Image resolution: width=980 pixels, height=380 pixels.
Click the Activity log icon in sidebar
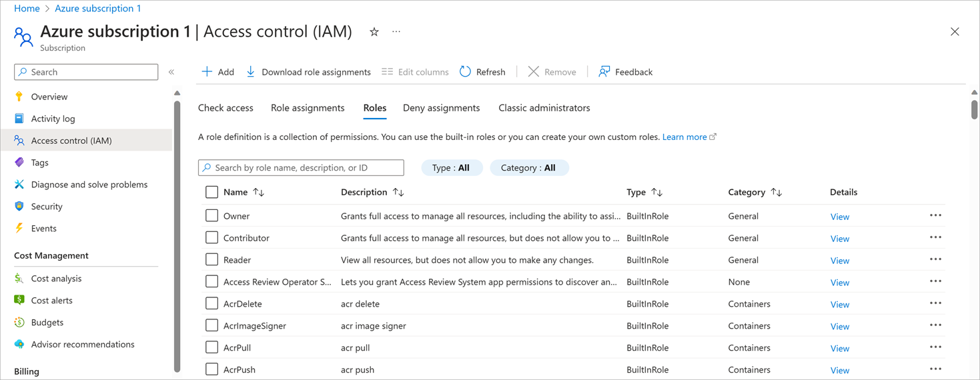[x=19, y=119]
